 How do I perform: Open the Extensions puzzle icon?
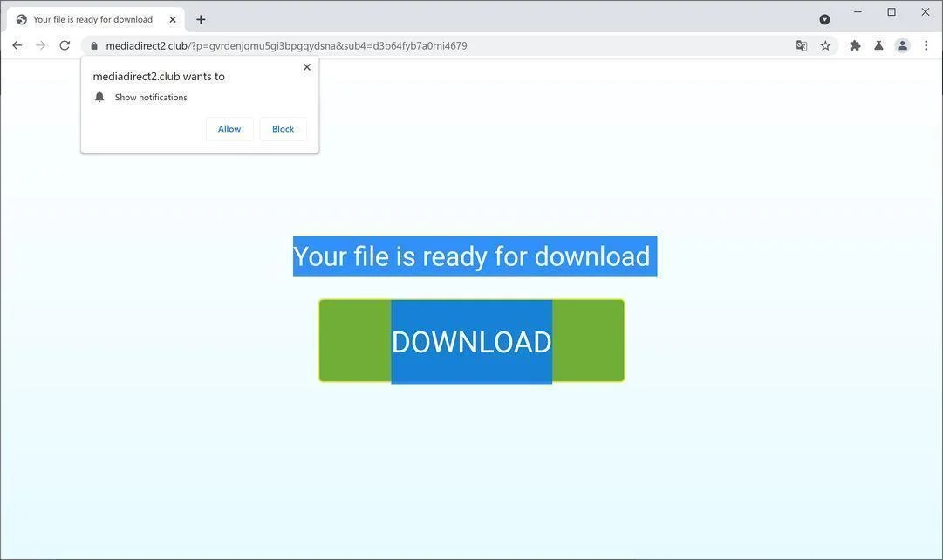(x=855, y=45)
